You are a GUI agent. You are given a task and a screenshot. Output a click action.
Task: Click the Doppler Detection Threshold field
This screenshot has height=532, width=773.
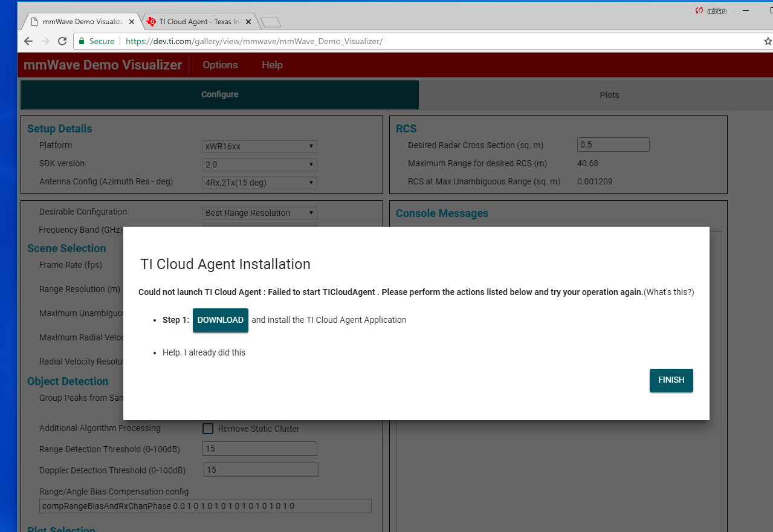point(261,470)
